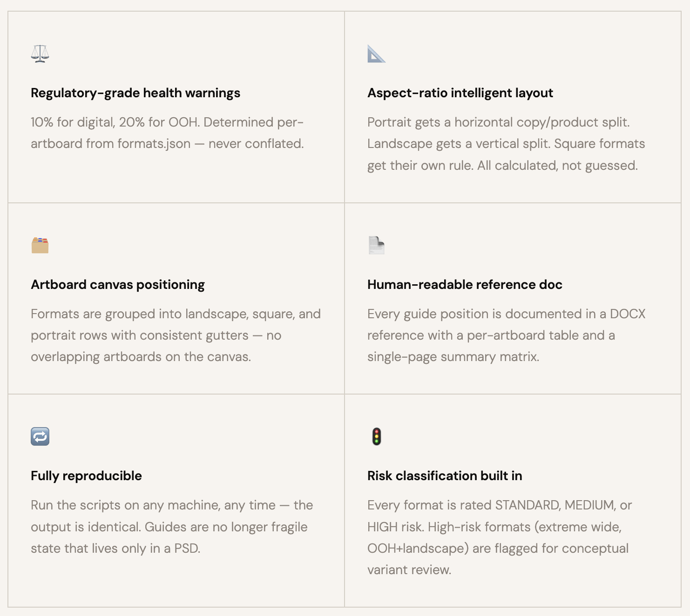Click the document page icon
690x616 pixels.
(376, 245)
